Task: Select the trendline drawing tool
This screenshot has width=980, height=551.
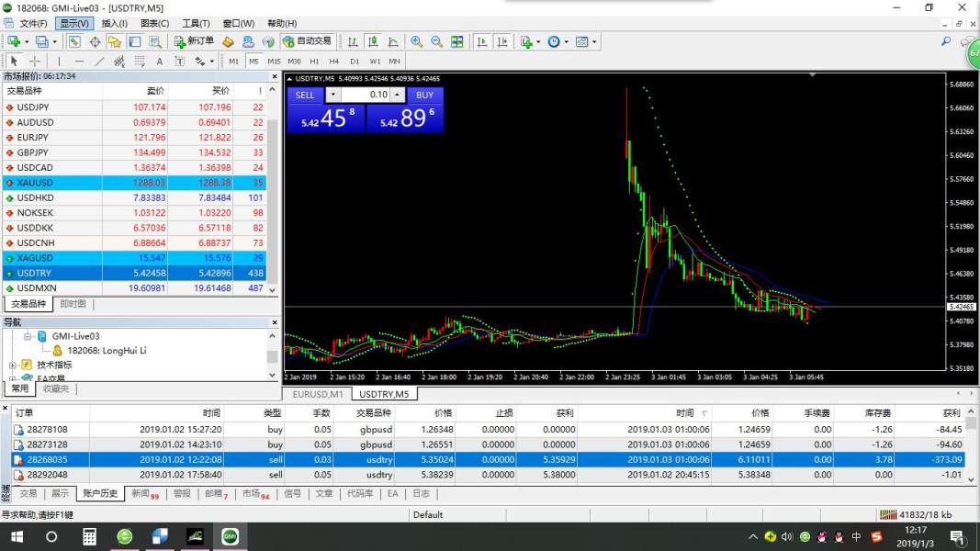Action: click(100, 62)
